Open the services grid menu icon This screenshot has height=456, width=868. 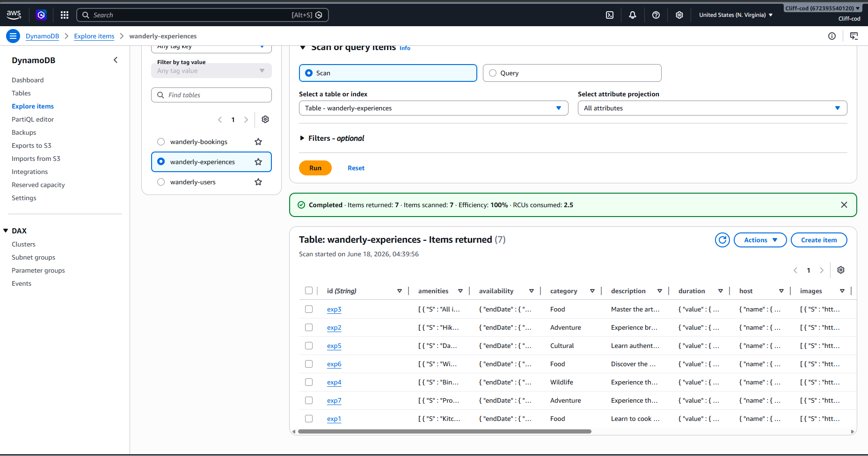[65, 15]
